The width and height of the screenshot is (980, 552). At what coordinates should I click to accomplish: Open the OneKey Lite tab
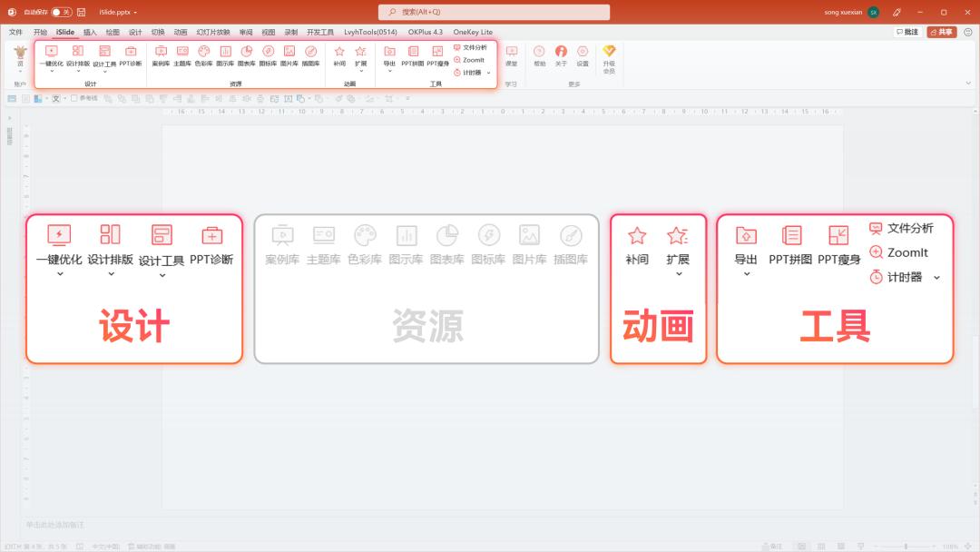(x=473, y=32)
